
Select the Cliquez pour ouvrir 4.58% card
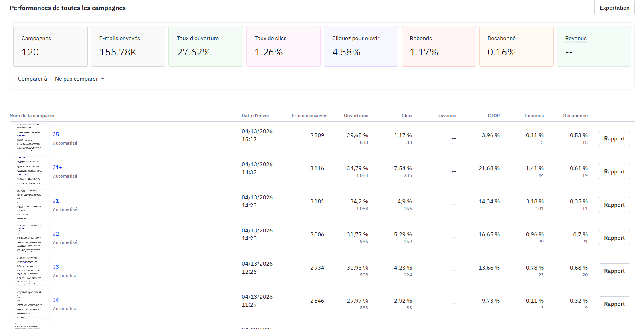(x=361, y=46)
